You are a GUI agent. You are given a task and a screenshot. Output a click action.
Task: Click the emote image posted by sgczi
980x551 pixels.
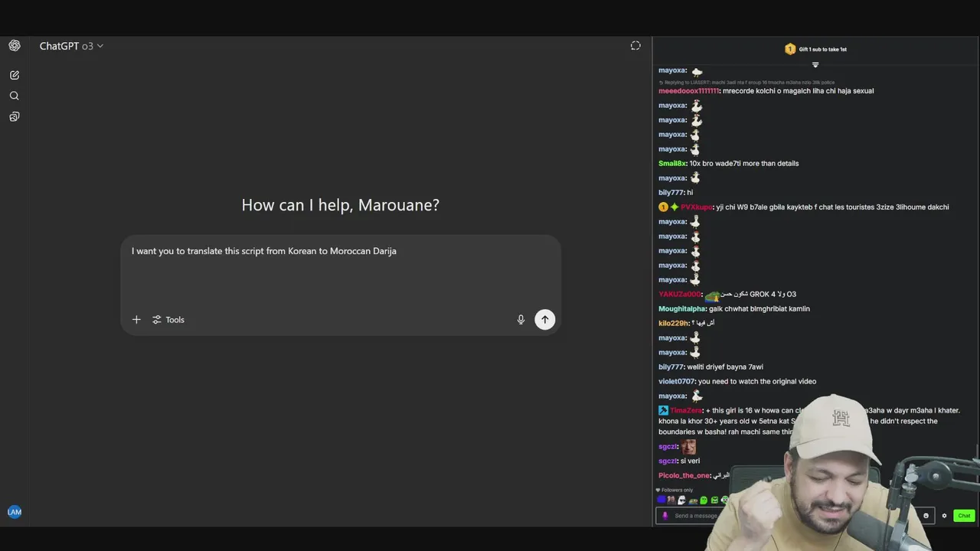click(x=688, y=447)
